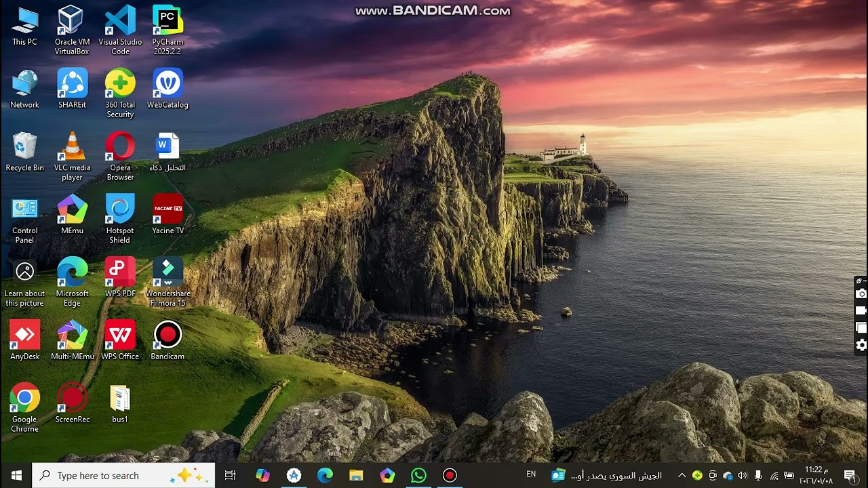Screen dimensions: 868x488
Task: Select the WebCatalog shortcut
Action: click(x=167, y=89)
